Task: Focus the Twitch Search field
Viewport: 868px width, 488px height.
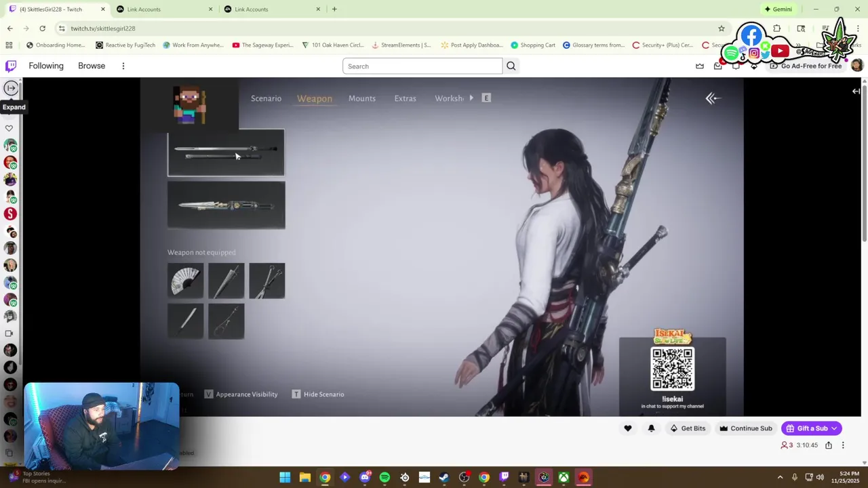Action: point(422,66)
